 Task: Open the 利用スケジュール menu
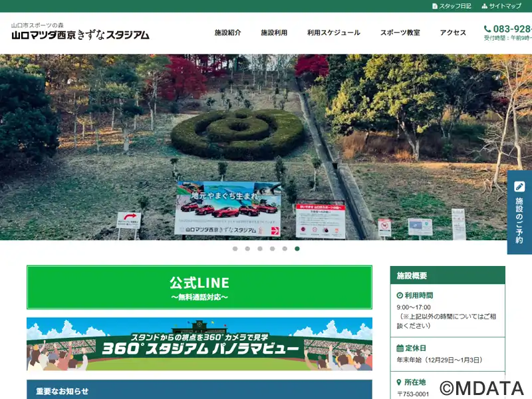tap(334, 33)
